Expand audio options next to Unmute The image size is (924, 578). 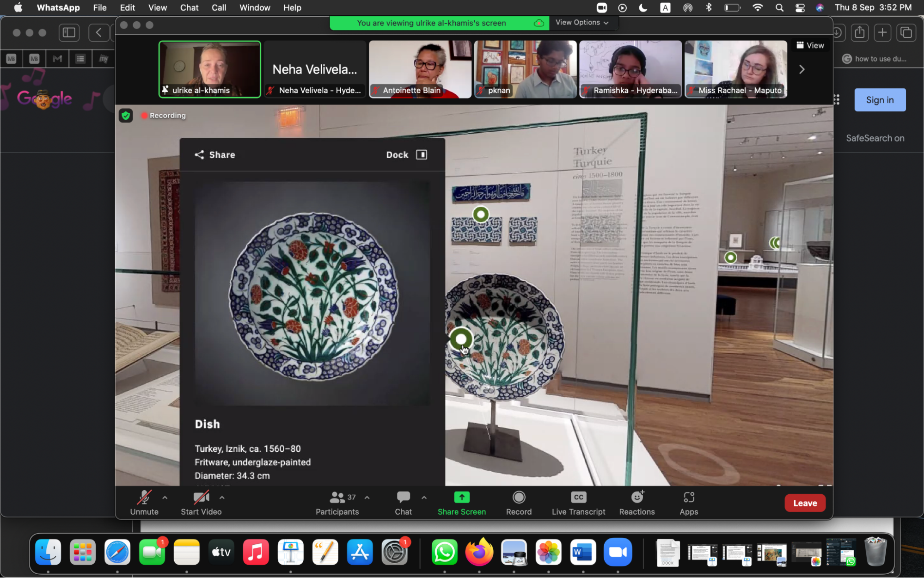click(165, 498)
